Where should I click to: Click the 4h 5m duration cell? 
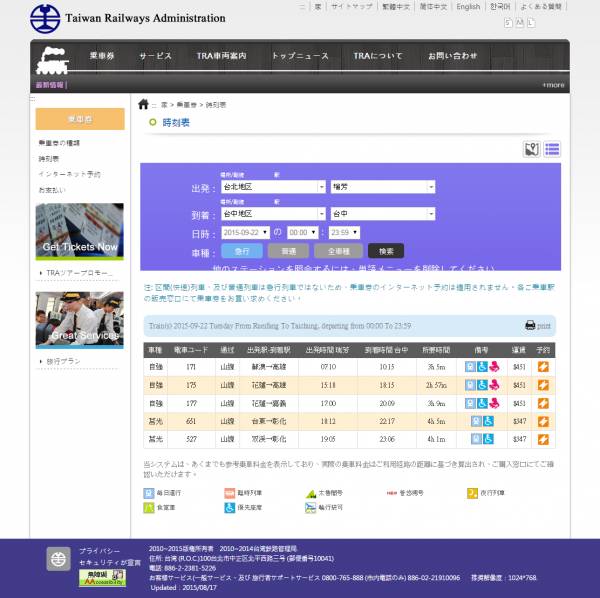click(436, 421)
